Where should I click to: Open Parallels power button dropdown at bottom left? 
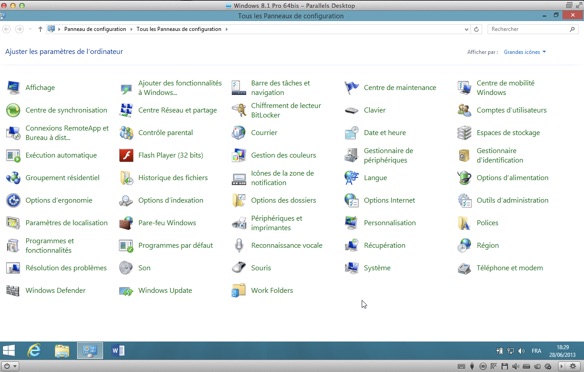[10, 366]
